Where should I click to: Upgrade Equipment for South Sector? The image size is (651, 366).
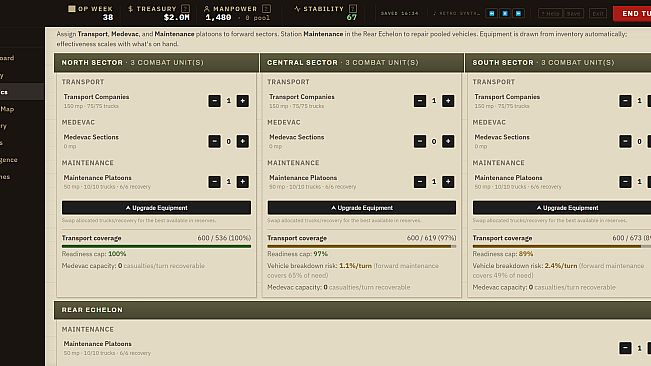pos(562,207)
